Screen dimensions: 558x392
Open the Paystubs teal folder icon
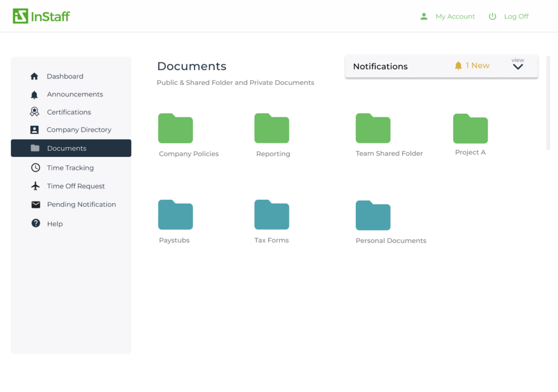click(x=175, y=215)
